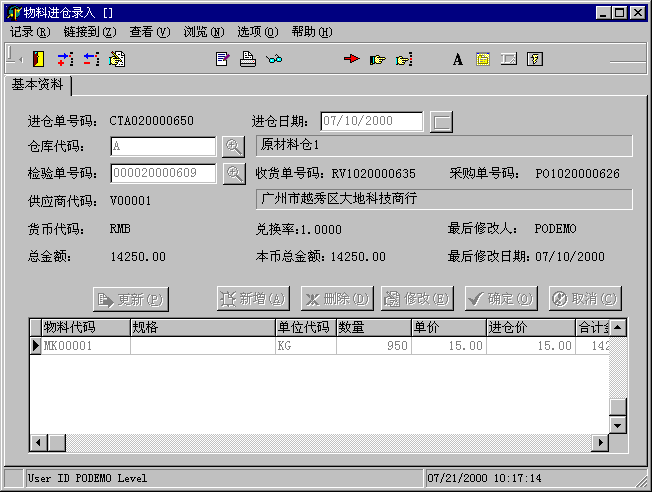The image size is (652, 492).
Task: Click the horizontal scrollbar right arrow of grid
Action: [600, 442]
